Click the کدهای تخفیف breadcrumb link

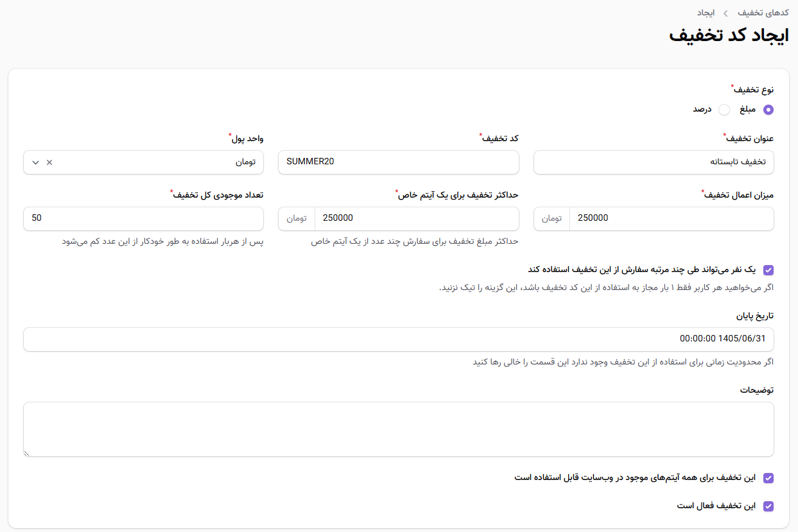coord(763,13)
